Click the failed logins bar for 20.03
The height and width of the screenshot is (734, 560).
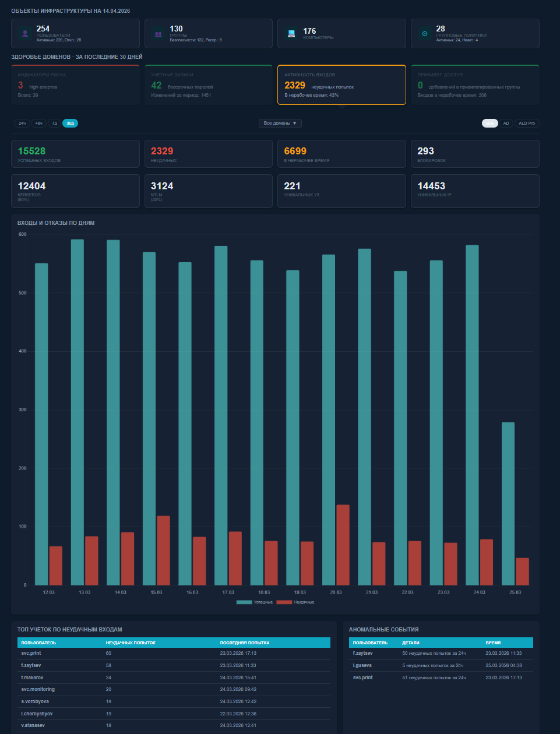click(x=343, y=545)
